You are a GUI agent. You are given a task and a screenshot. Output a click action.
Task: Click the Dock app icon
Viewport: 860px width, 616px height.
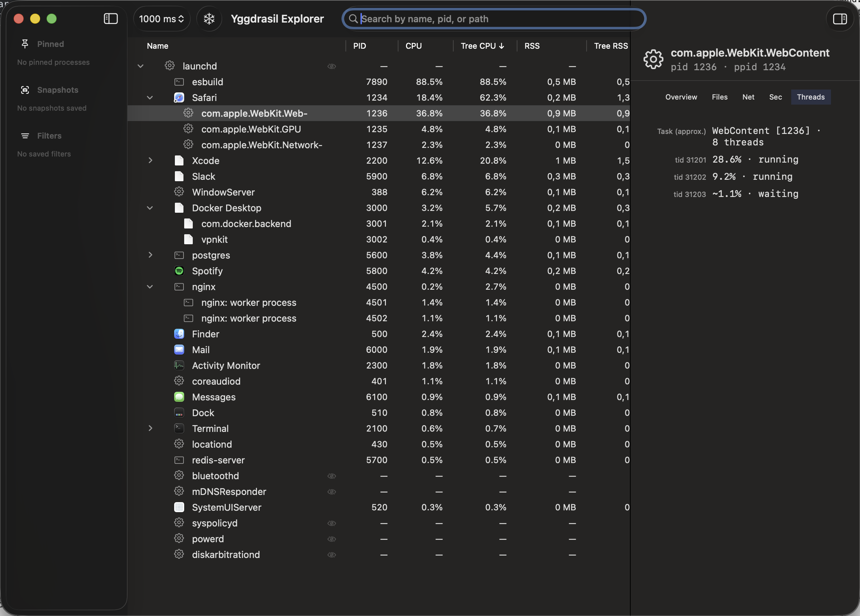179,413
